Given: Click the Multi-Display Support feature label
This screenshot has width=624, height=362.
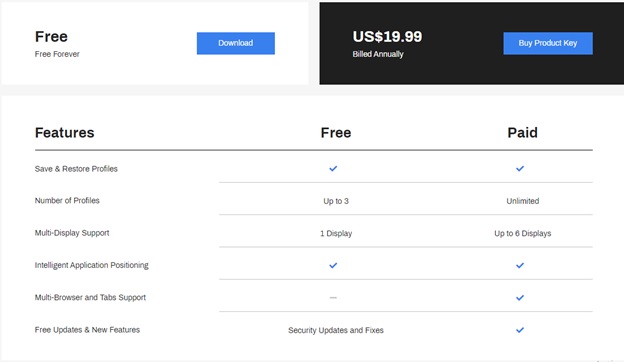Looking at the screenshot, I should pyautogui.click(x=72, y=233).
